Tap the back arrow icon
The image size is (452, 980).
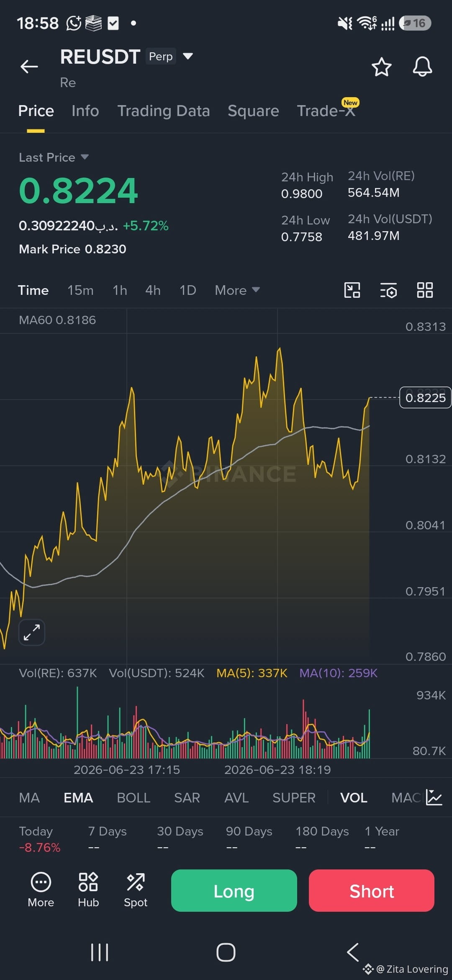[29, 66]
